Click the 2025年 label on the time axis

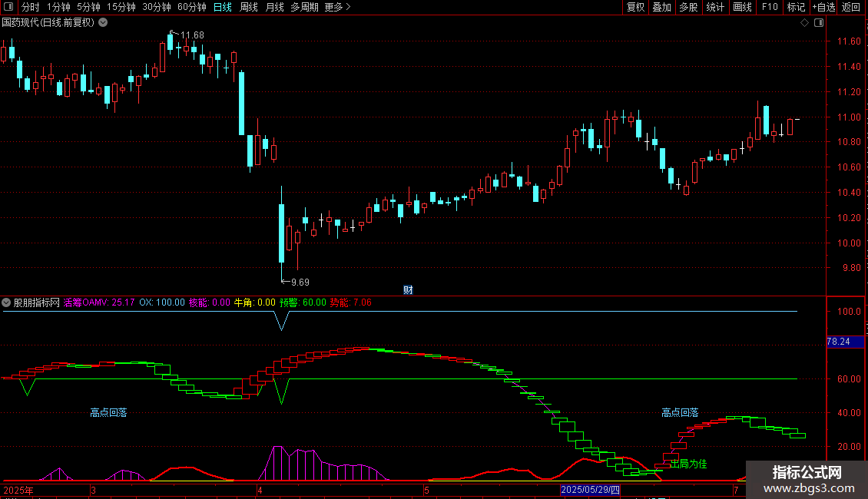pyautogui.click(x=18, y=490)
